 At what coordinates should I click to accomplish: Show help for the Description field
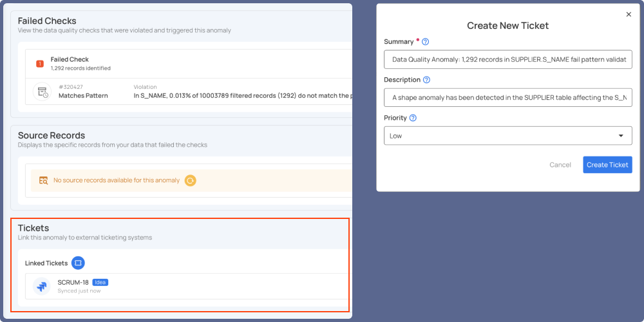[427, 80]
